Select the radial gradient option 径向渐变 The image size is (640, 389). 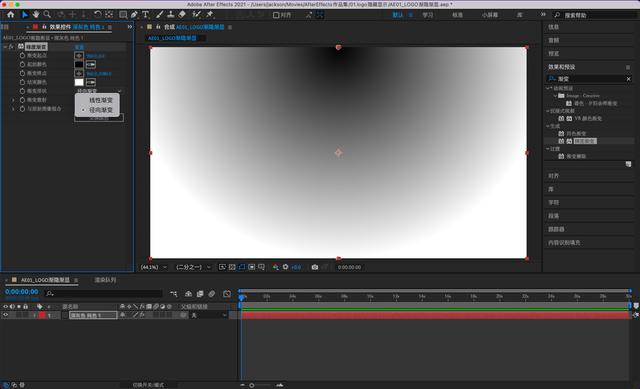(100, 110)
